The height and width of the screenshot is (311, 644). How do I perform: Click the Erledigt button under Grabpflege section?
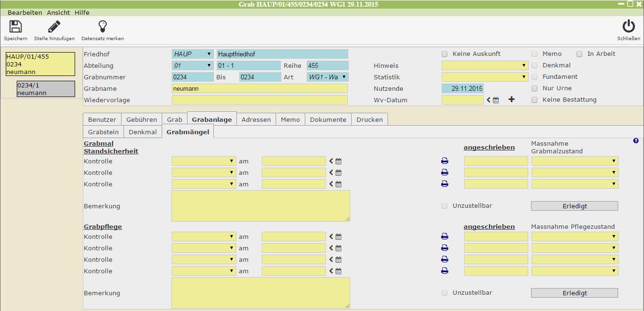(574, 293)
